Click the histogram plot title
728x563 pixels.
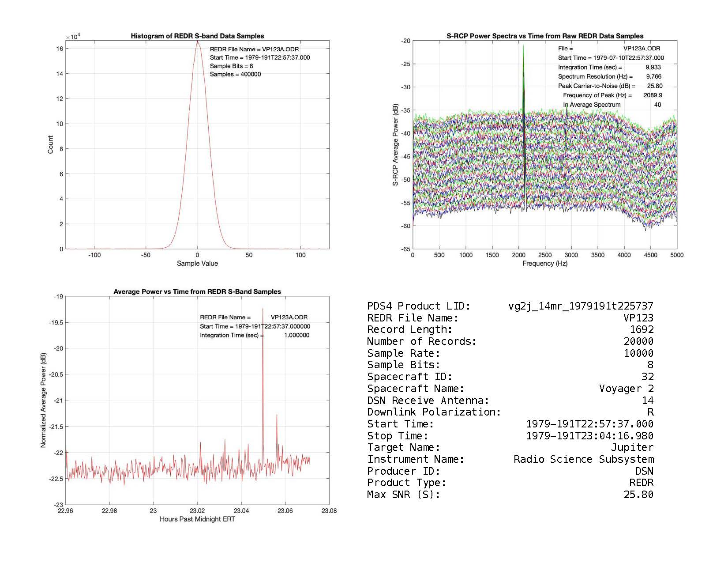pyautogui.click(x=197, y=36)
